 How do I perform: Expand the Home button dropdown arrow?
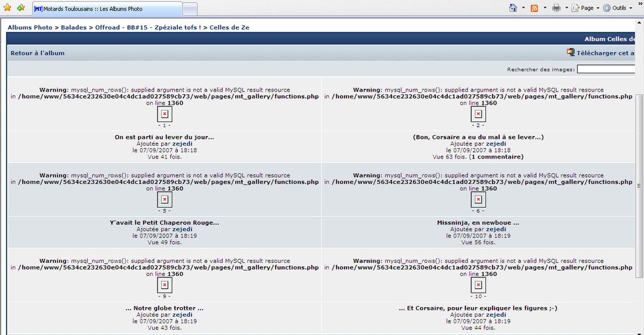[x=523, y=8]
